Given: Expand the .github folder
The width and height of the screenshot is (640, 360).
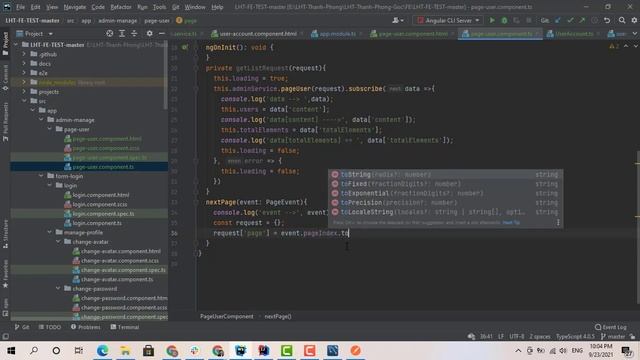Looking at the screenshot, I should 24,54.
